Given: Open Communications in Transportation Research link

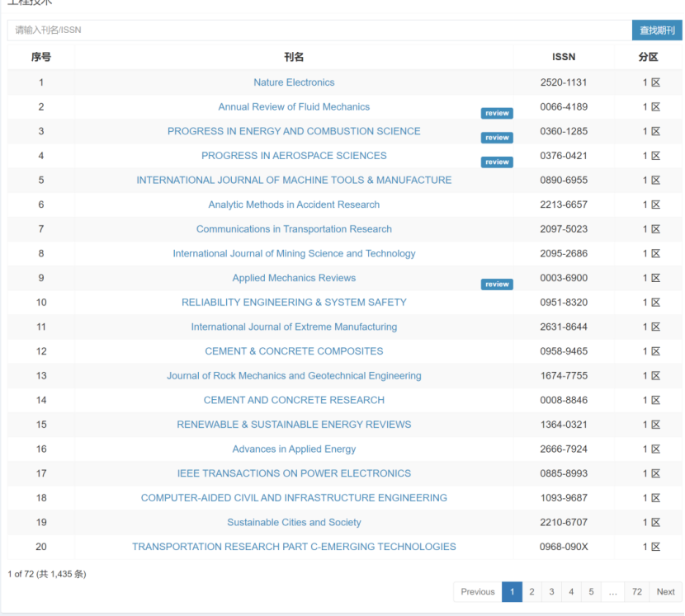Looking at the screenshot, I should click(x=294, y=229).
